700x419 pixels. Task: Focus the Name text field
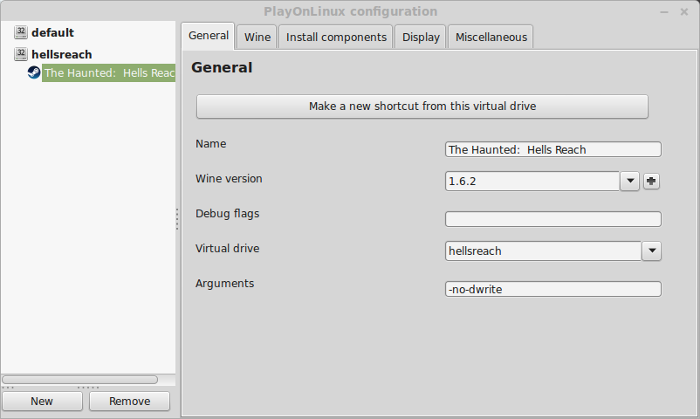pos(553,149)
